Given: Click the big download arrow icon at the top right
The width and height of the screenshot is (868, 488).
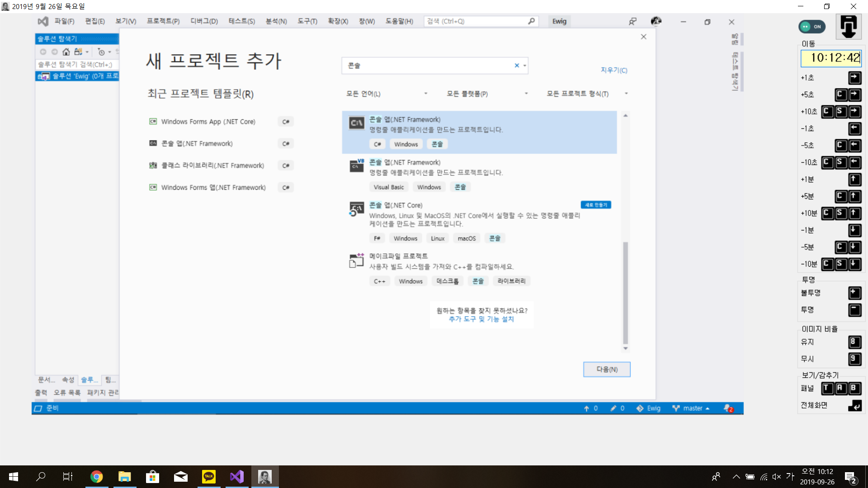Looking at the screenshot, I should coord(848,27).
